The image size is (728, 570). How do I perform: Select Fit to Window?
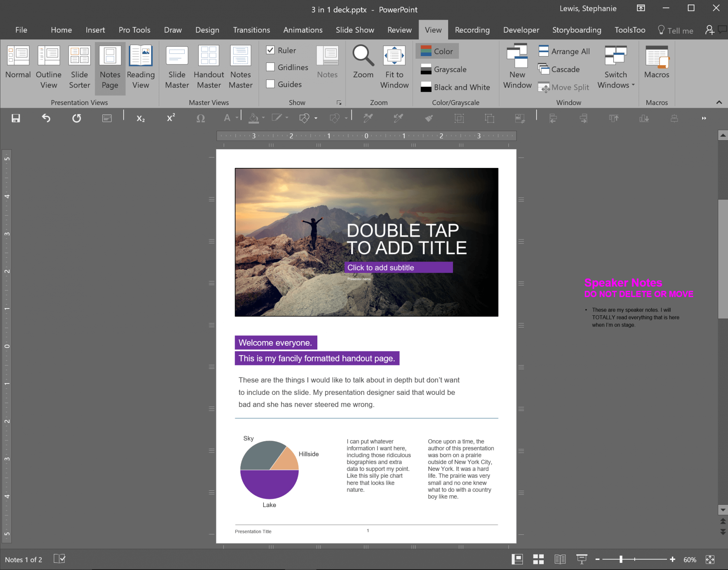pyautogui.click(x=394, y=67)
